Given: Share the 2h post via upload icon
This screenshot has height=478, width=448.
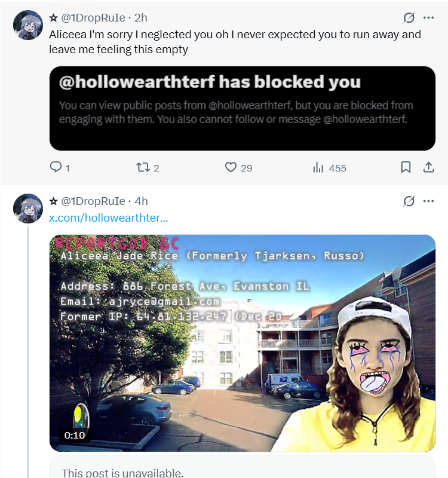Looking at the screenshot, I should point(428,167).
